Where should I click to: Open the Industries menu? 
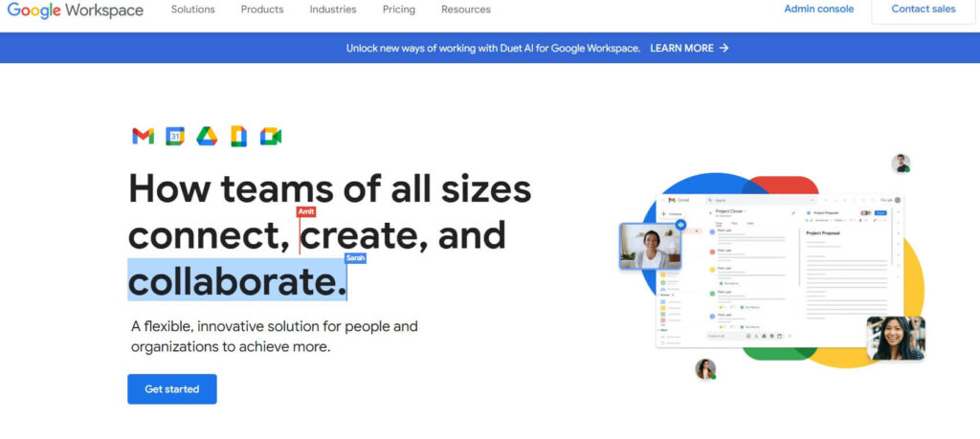[333, 10]
